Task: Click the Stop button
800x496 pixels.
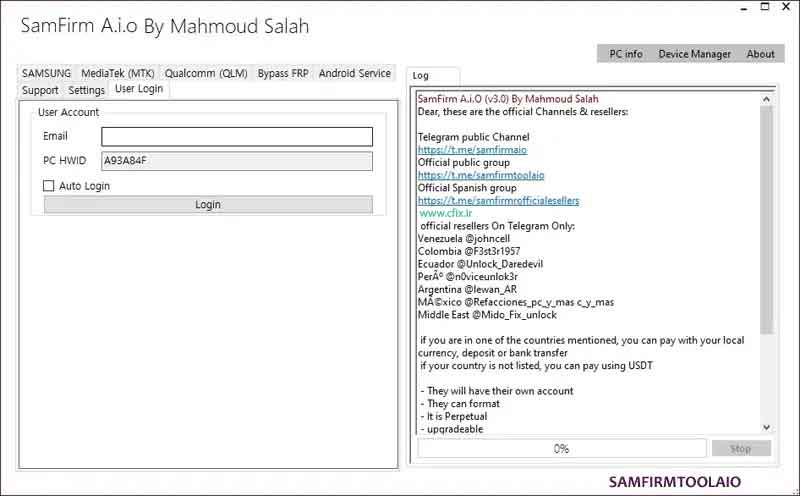Action: point(741,449)
